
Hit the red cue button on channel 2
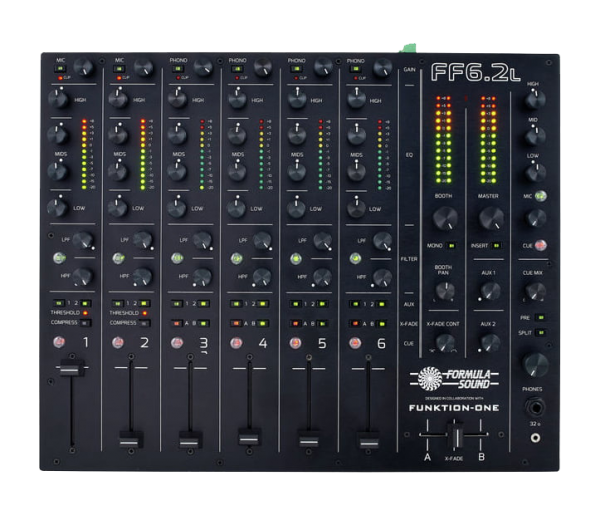pyautogui.click(x=118, y=342)
